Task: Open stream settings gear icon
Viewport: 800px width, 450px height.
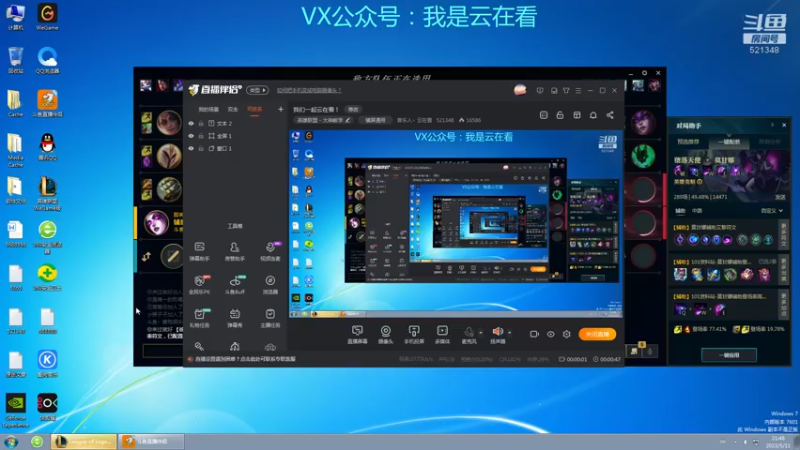Action: click(566, 334)
